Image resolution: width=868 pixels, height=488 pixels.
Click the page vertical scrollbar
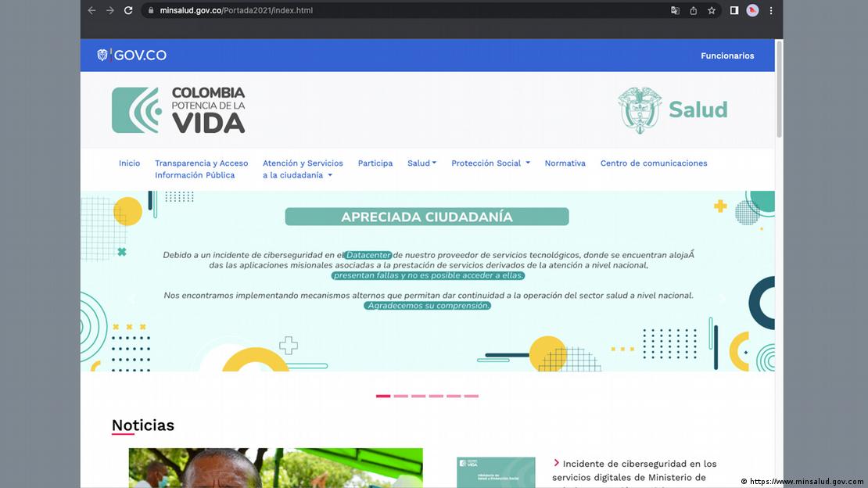(779, 88)
